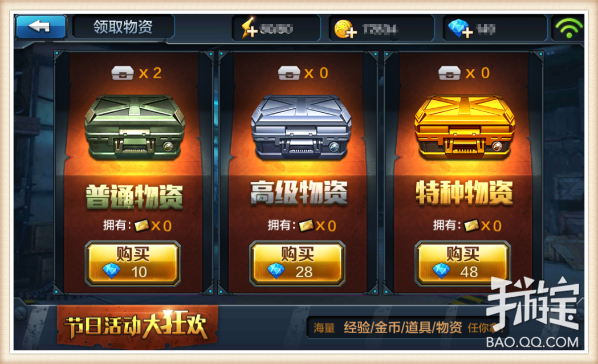Tap the gold ticket icon under 普通物资
Image resolution: width=598 pixels, height=364 pixels.
141,226
